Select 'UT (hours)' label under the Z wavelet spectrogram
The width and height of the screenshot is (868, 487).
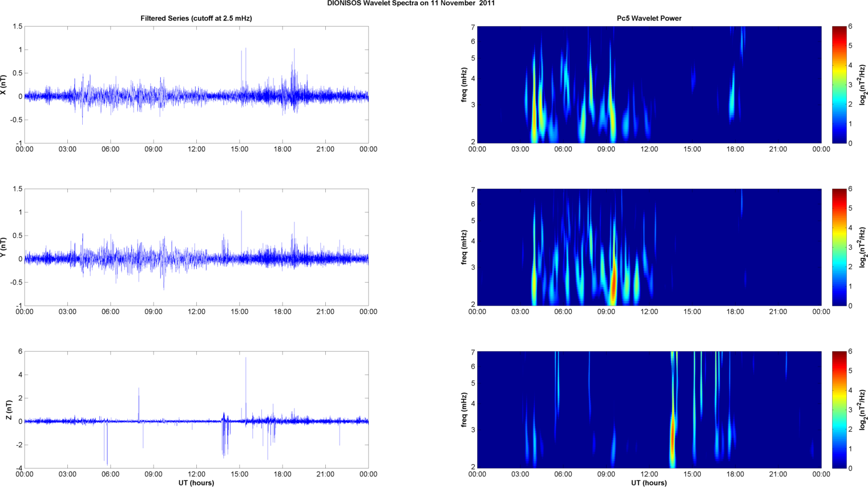649,482
